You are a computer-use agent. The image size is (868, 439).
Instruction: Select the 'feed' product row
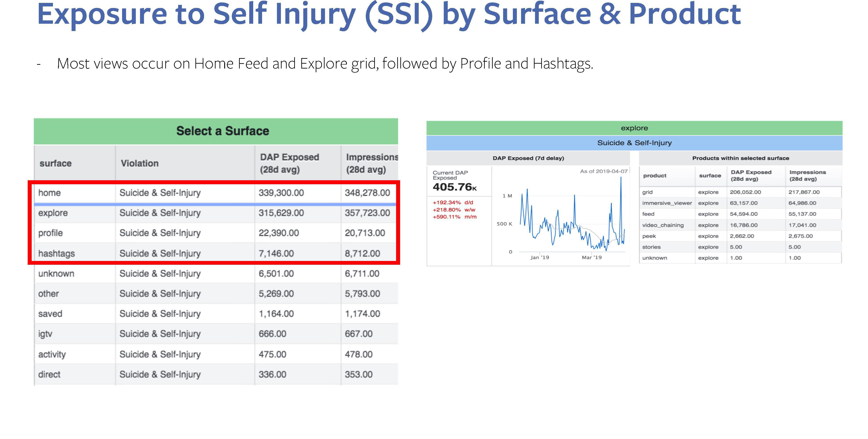click(x=740, y=214)
